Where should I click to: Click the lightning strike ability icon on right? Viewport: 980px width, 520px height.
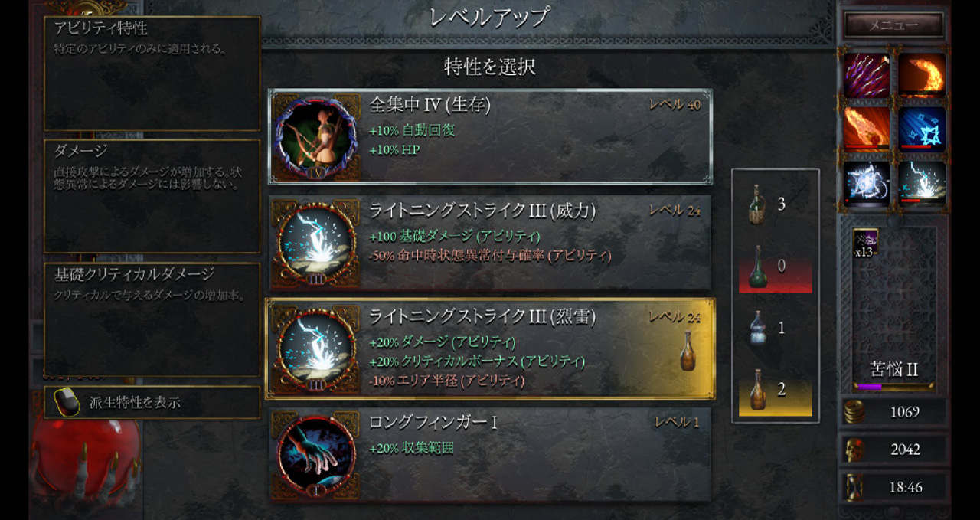[921, 182]
